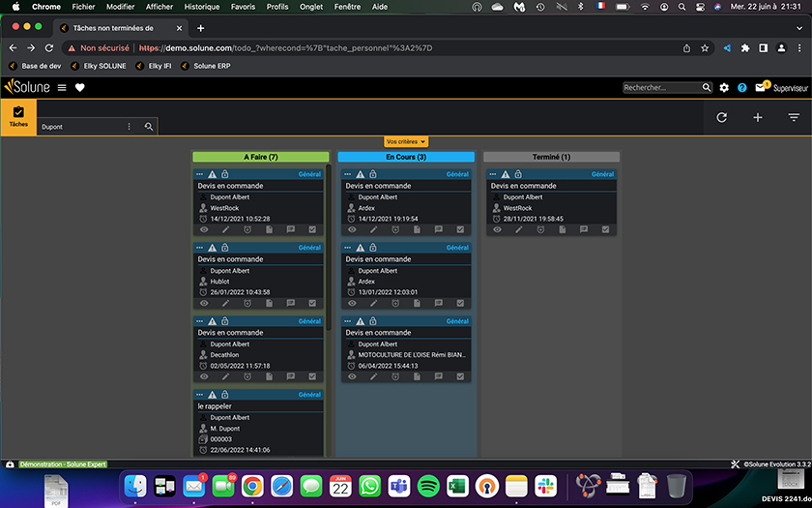Open the mail notifications icon
Screen dimensions: 812x508
(x=762, y=88)
